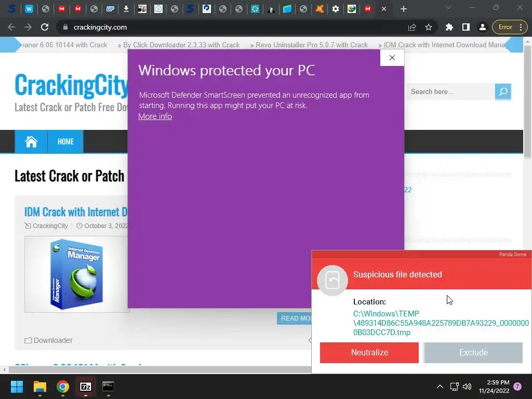Click the CrackingCity site logo

(x=71, y=85)
